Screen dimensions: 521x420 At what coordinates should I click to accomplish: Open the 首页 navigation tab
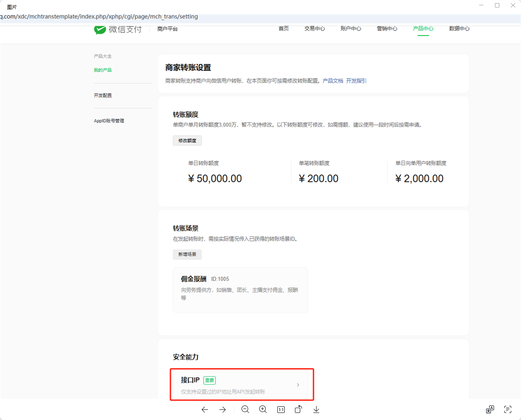click(x=283, y=29)
